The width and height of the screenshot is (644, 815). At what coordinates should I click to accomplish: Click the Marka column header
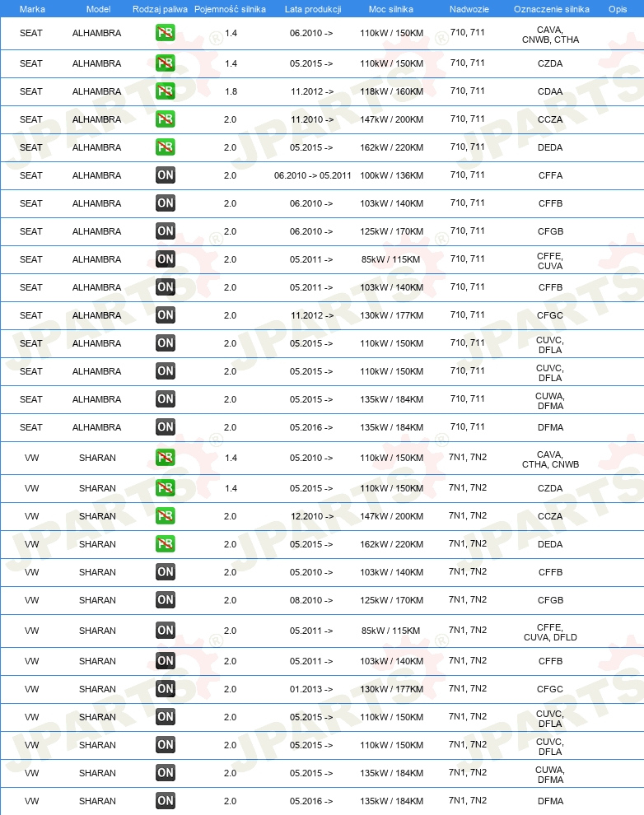point(32,9)
